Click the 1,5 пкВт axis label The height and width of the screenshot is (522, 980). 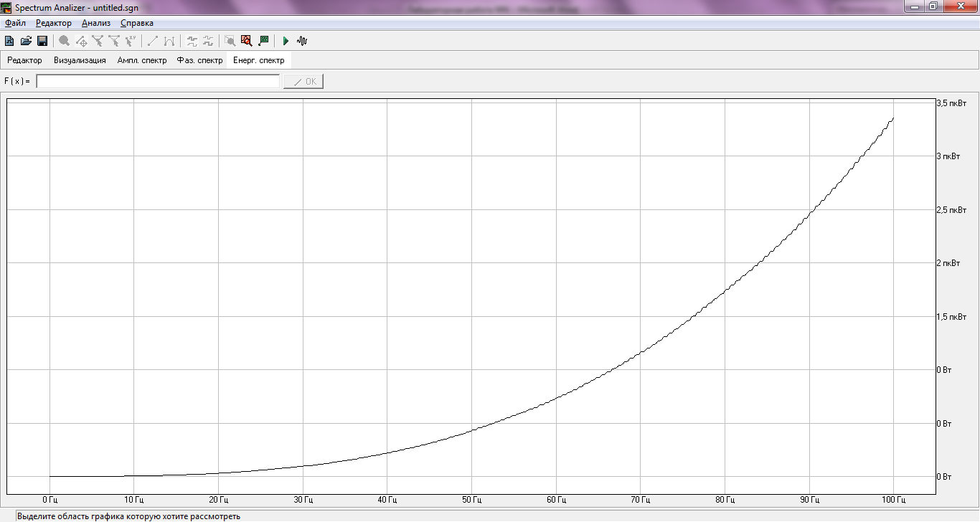[952, 316]
